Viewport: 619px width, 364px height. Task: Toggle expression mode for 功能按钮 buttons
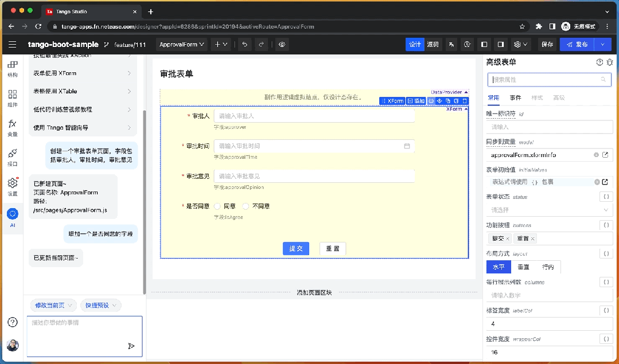coord(606,225)
